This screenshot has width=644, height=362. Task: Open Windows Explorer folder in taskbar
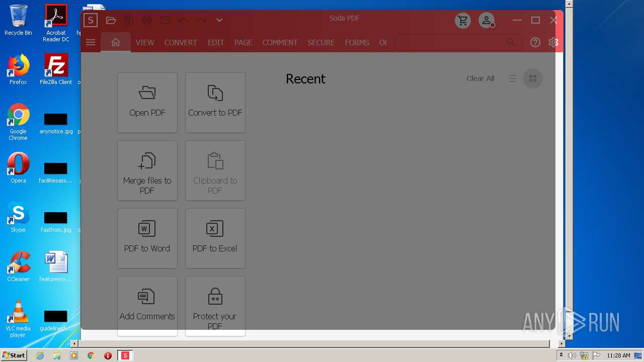pyautogui.click(x=57, y=355)
